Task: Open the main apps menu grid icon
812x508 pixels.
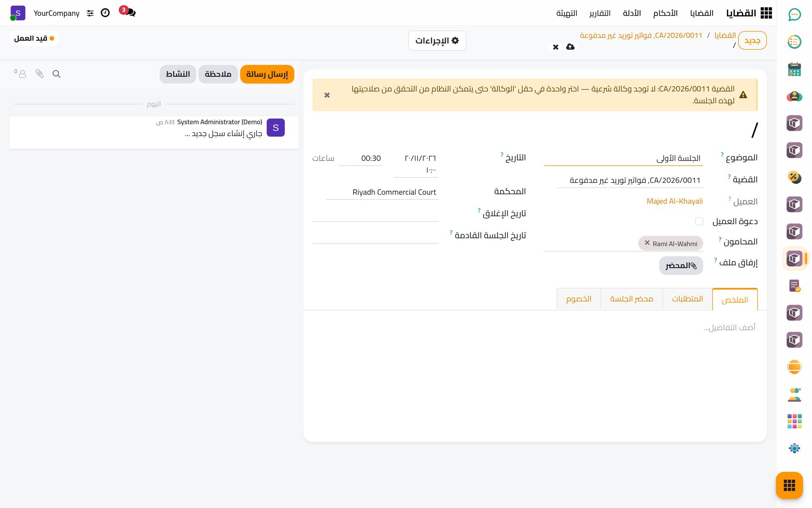Action: coord(766,13)
